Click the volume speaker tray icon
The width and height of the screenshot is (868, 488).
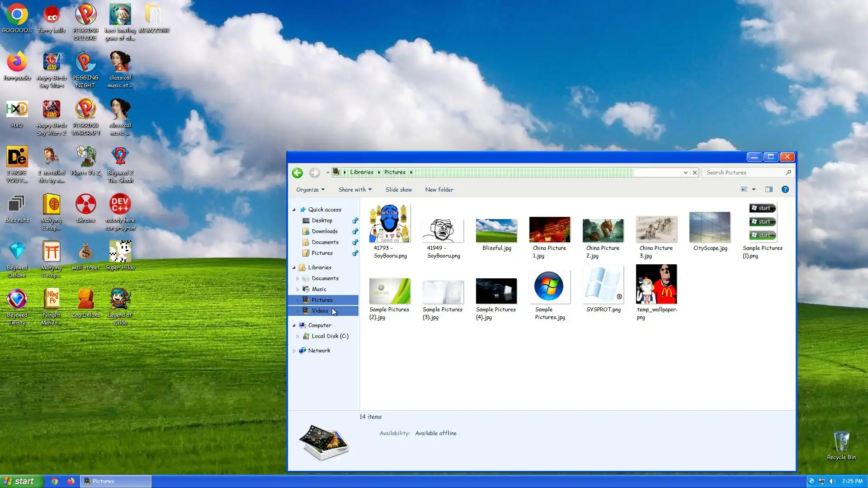(832, 481)
